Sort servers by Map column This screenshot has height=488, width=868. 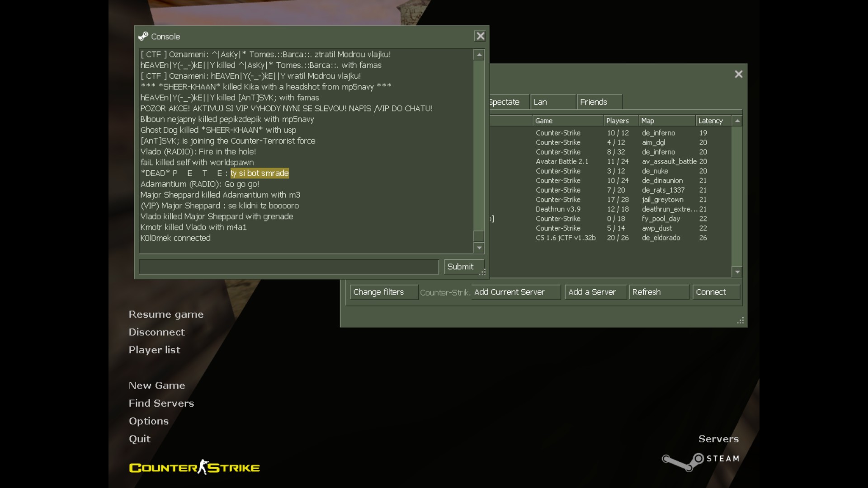[667, 121]
